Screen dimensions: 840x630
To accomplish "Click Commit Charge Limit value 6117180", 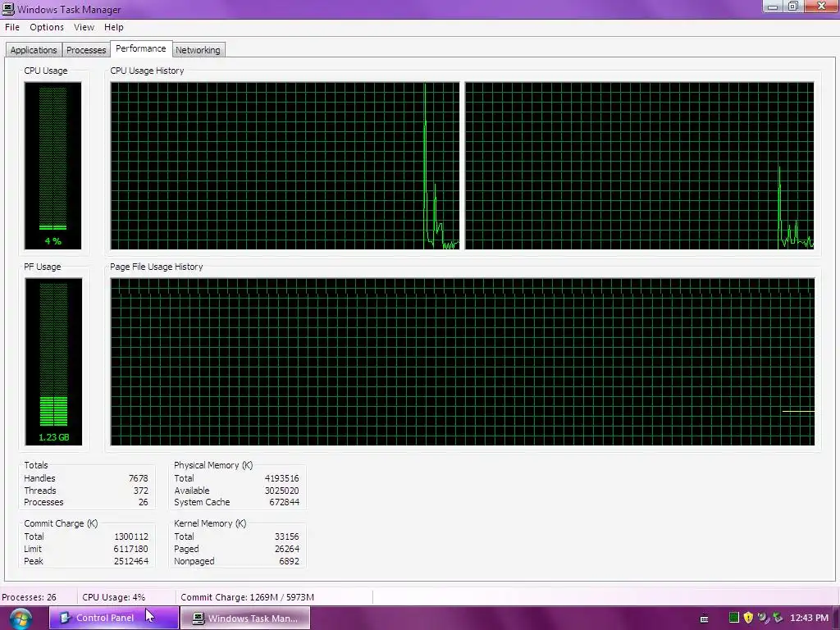I will [130, 549].
